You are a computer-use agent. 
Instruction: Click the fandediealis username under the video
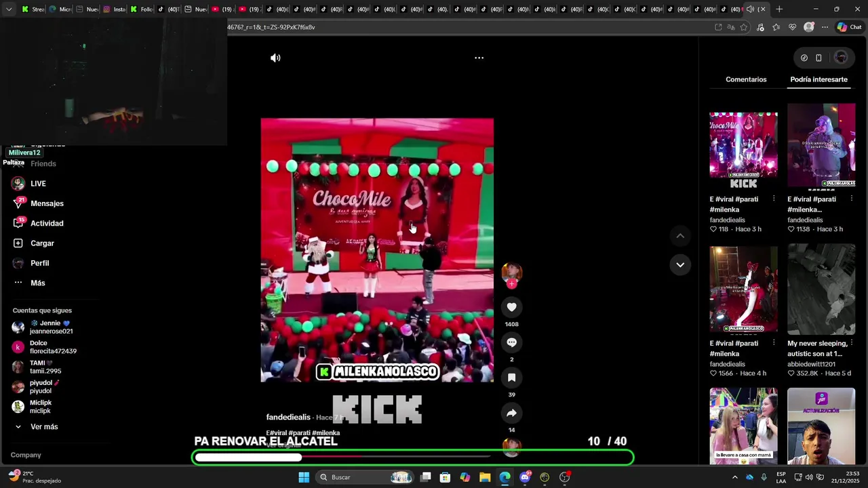point(288,418)
